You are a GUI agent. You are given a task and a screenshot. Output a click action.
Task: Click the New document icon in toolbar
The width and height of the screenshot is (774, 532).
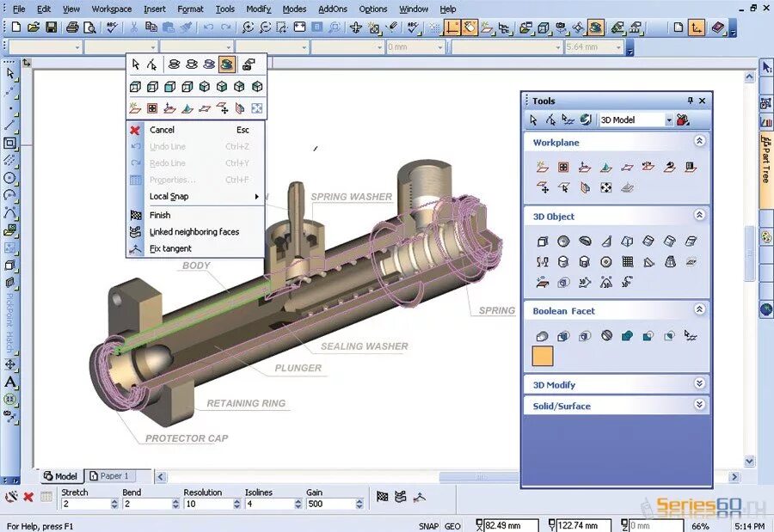(15, 28)
